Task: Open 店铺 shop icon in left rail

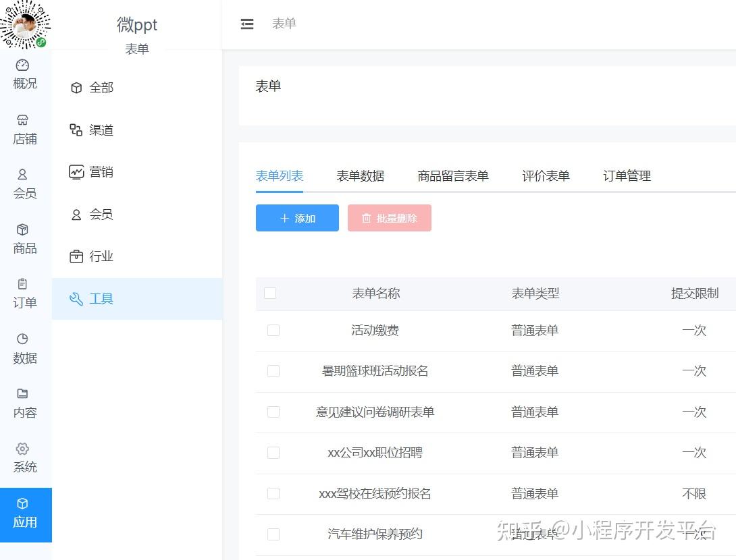Action: coord(22,120)
